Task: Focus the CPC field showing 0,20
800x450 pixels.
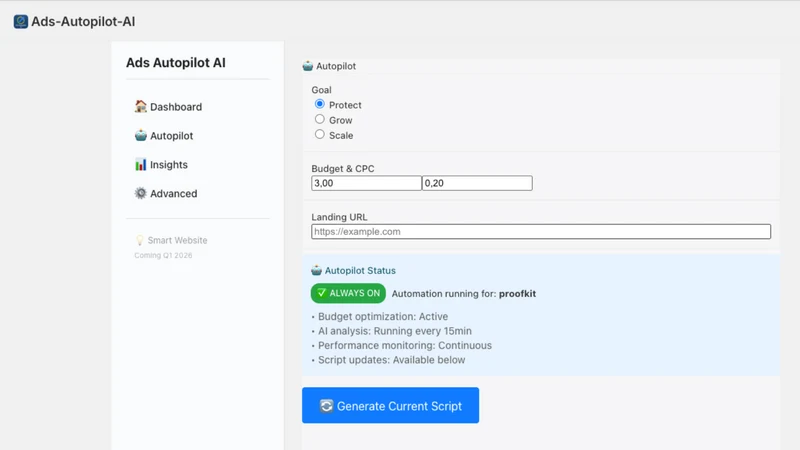Action: (x=477, y=183)
